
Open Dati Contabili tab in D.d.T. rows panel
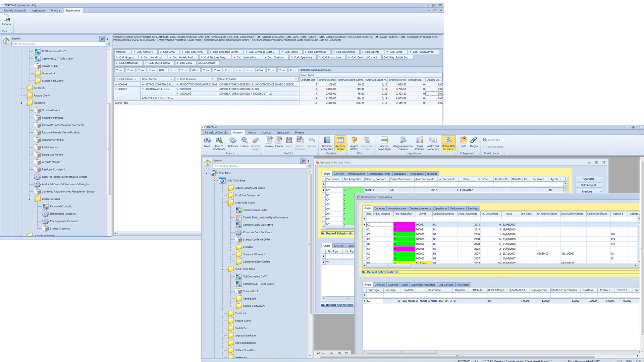[446, 285]
